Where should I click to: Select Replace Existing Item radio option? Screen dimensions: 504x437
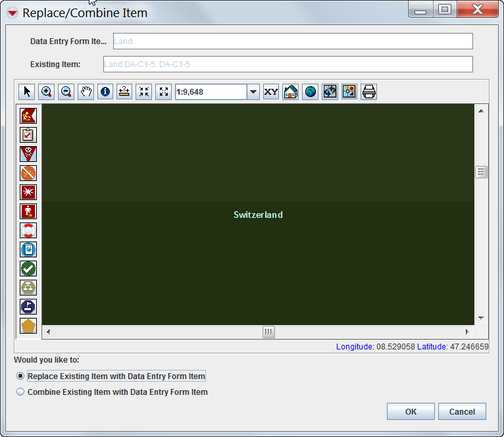[x=20, y=376]
